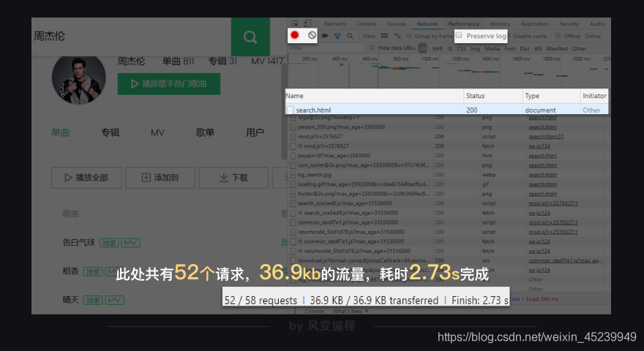Open the 晴天 song

coord(70,300)
